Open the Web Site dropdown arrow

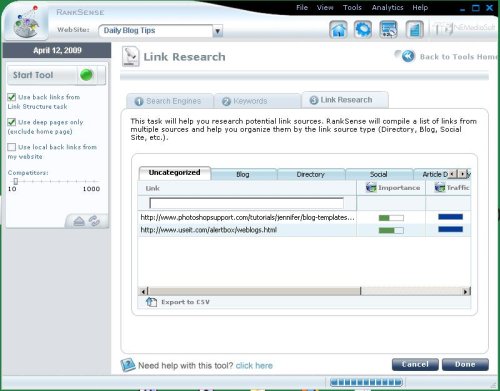pyautogui.click(x=217, y=31)
